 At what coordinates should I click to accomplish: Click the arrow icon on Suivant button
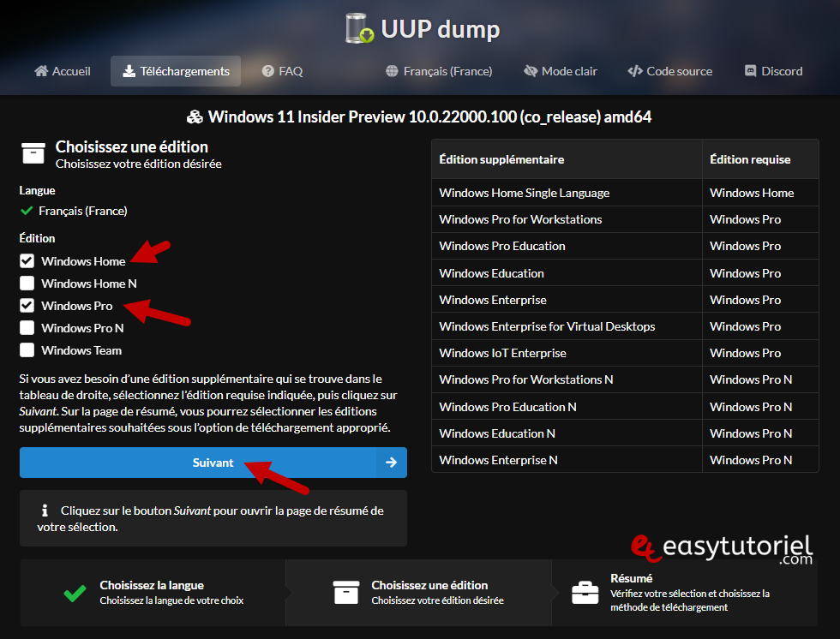pyautogui.click(x=391, y=463)
